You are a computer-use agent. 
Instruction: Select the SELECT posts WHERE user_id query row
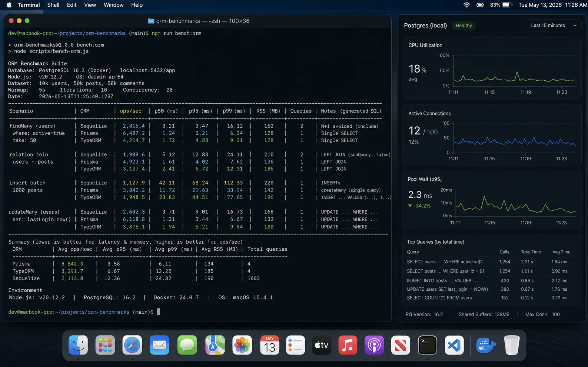coord(492,271)
